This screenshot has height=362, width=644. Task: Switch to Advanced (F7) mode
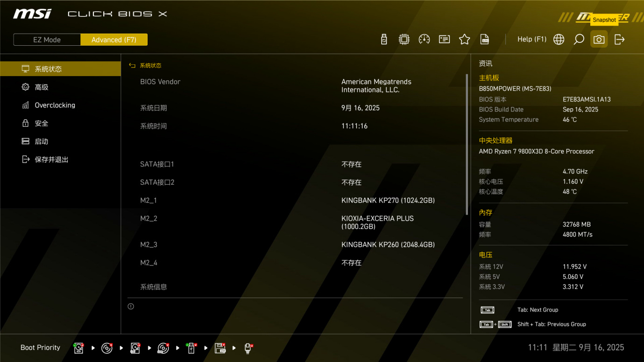pyautogui.click(x=114, y=40)
